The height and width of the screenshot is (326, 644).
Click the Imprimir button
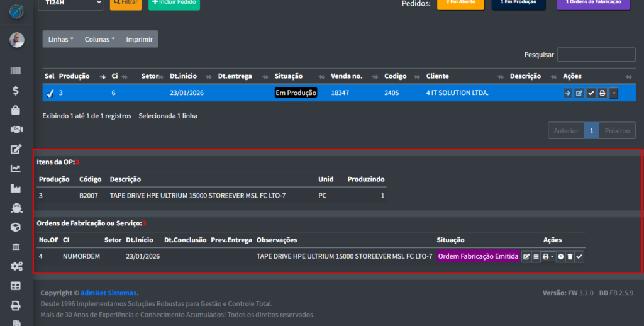(x=139, y=39)
